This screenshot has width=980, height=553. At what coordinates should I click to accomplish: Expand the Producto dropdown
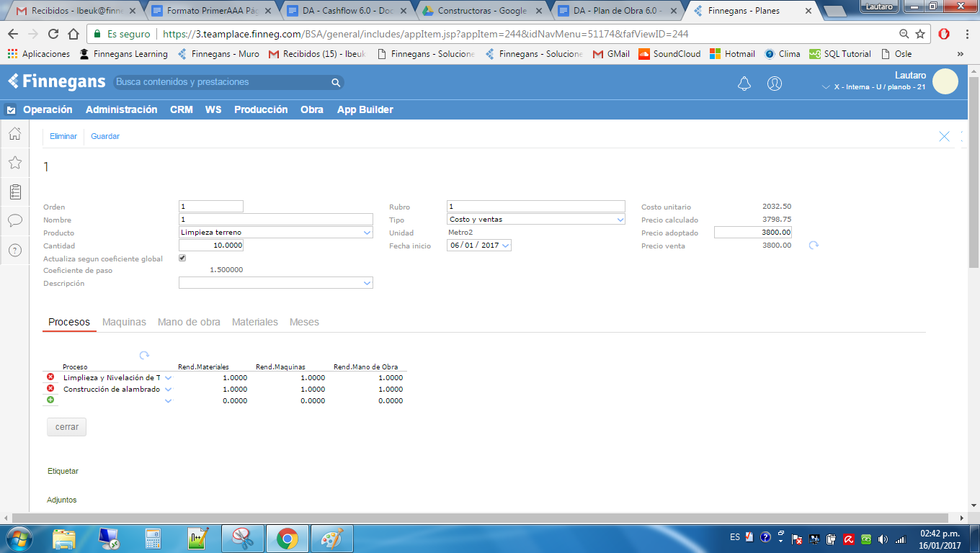click(367, 233)
